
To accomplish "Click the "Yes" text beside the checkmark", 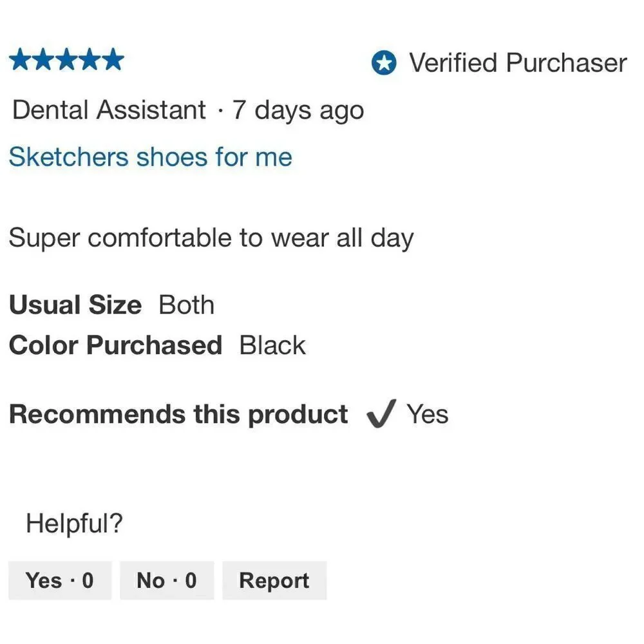I will [x=428, y=413].
